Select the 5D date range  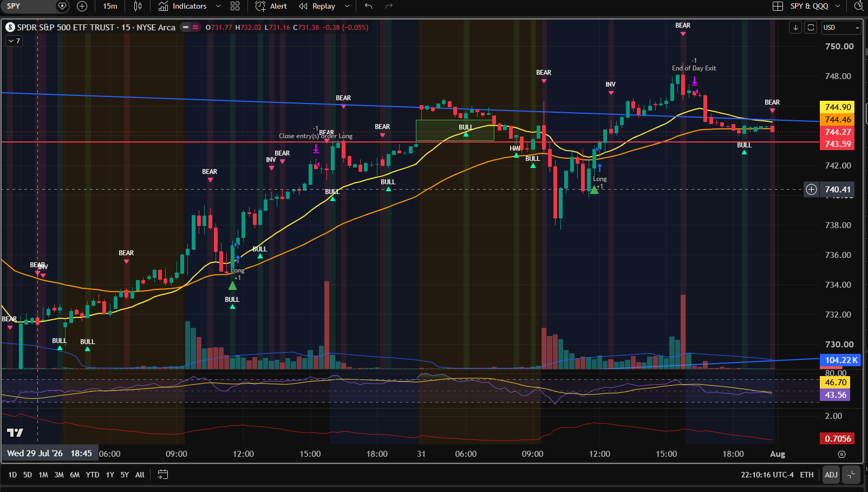click(x=28, y=475)
